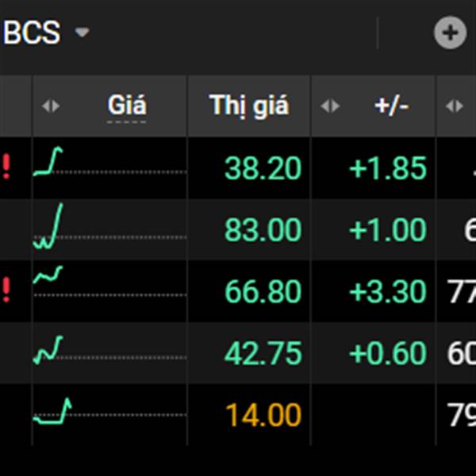Click the red alert icon beside 66.80 row
Viewport: 476px width, 476px height.
(6, 291)
